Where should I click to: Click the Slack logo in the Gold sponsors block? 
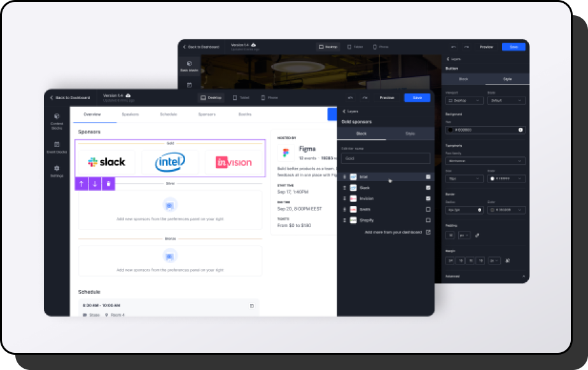pyautogui.click(x=106, y=162)
